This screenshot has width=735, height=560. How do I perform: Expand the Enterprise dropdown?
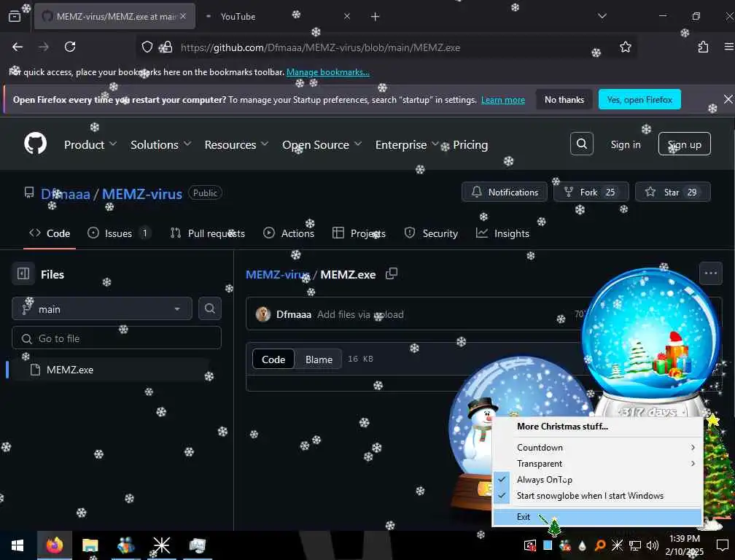coord(407,144)
